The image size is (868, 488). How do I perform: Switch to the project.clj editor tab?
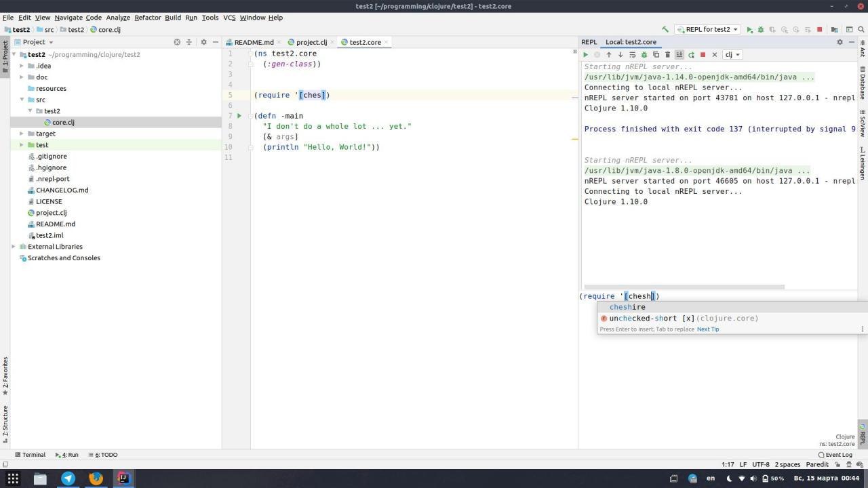click(x=311, y=42)
